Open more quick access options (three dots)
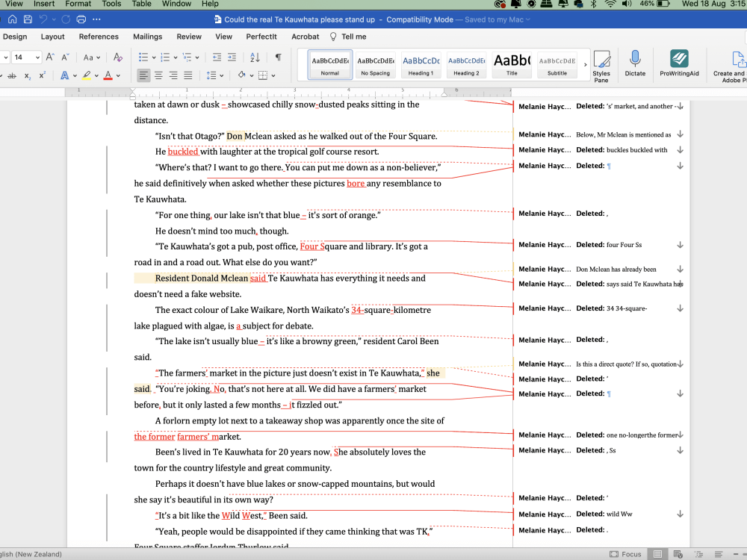The image size is (747, 560). point(96,19)
